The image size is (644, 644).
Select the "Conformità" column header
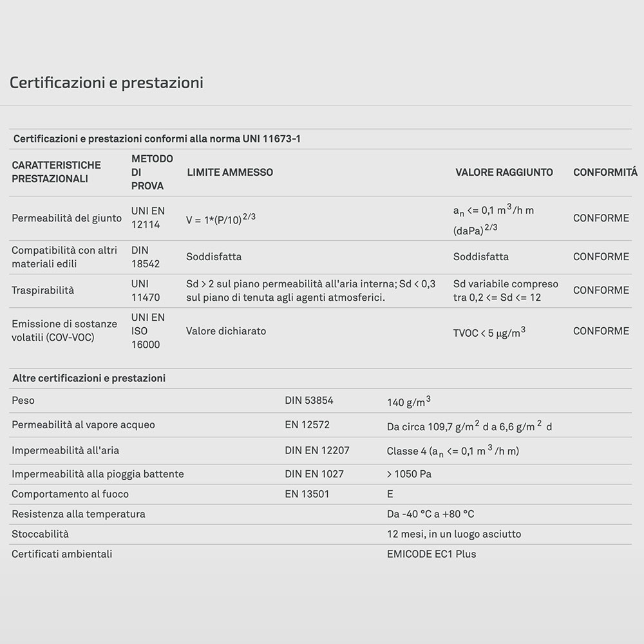(x=605, y=172)
